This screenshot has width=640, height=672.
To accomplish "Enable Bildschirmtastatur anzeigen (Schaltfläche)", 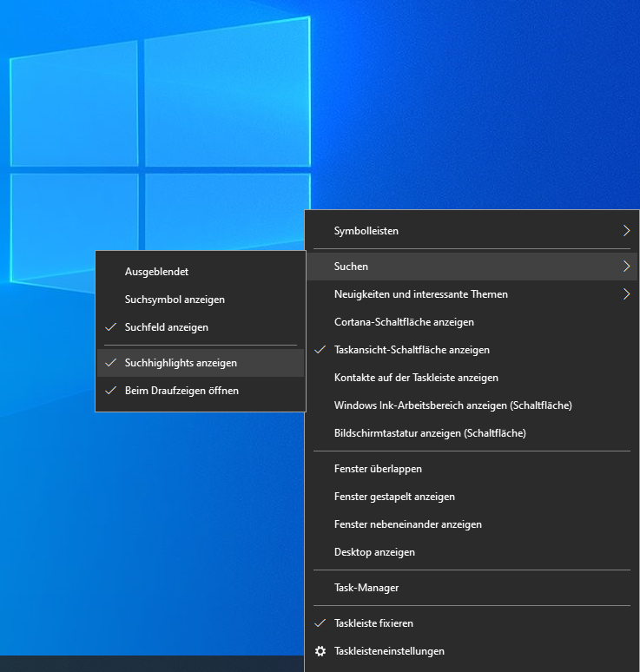I will (x=472, y=433).
